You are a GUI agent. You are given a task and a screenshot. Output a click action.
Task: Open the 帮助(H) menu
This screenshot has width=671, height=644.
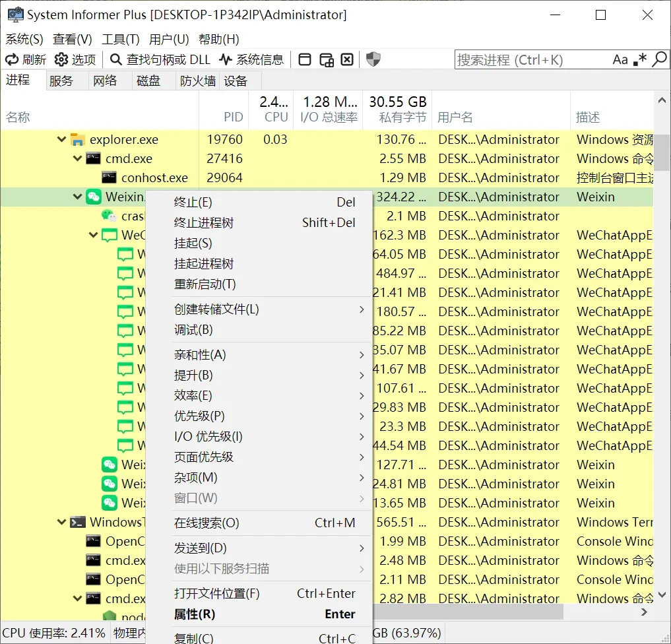pos(218,40)
